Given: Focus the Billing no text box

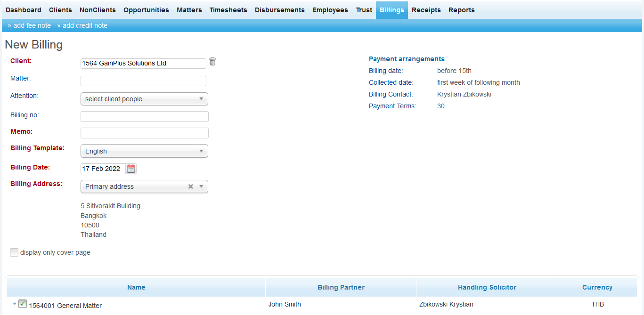Looking at the screenshot, I should coord(144,117).
